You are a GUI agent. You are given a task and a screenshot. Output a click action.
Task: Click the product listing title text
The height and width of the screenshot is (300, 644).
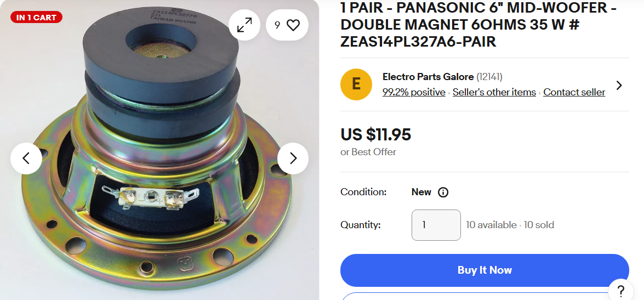coord(478,25)
